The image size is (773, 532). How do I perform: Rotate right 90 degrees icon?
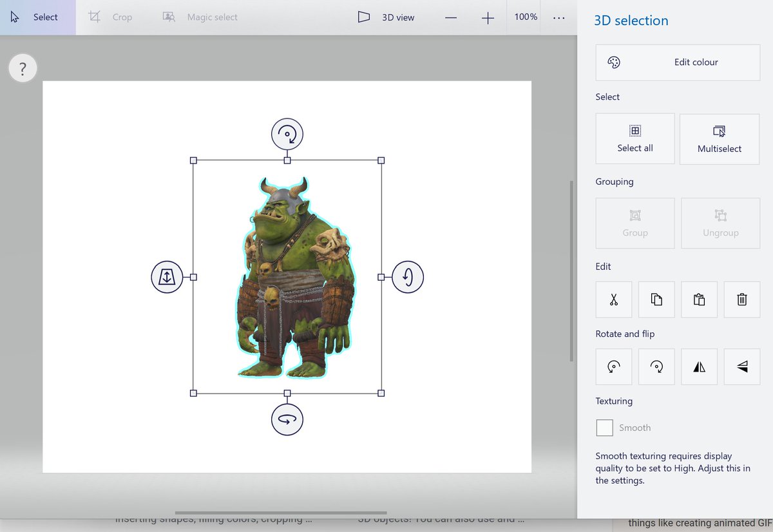tap(656, 367)
